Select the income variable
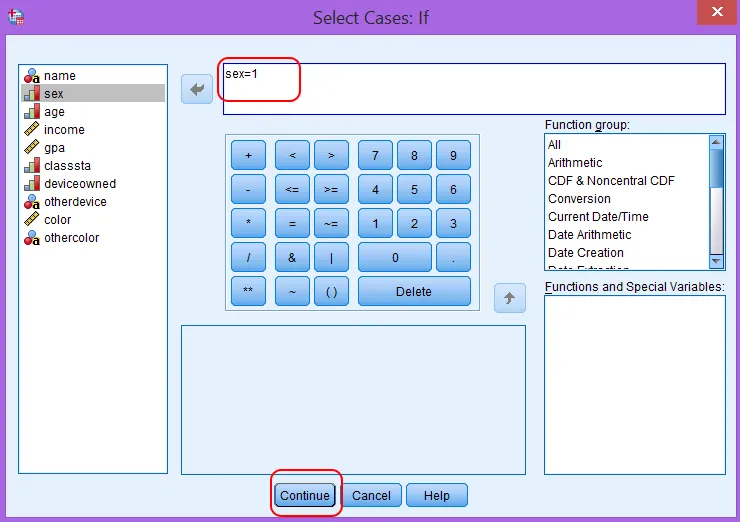740x522 pixels. [x=93, y=130]
